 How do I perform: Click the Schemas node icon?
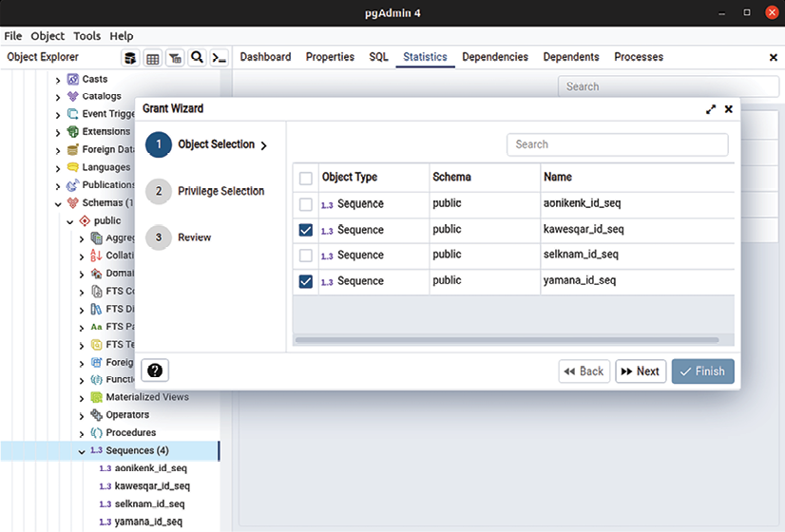click(73, 202)
